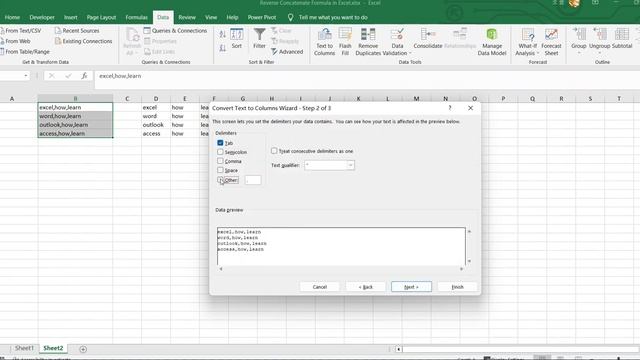Screen dimensions: 640x360
Task: Open the Consolidate tool
Action: [x=428, y=39]
